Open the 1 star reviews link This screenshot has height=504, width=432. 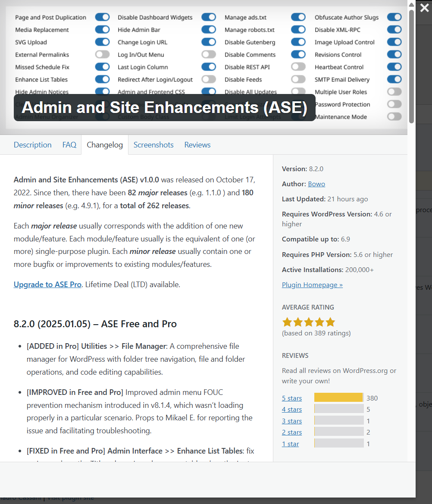290,444
